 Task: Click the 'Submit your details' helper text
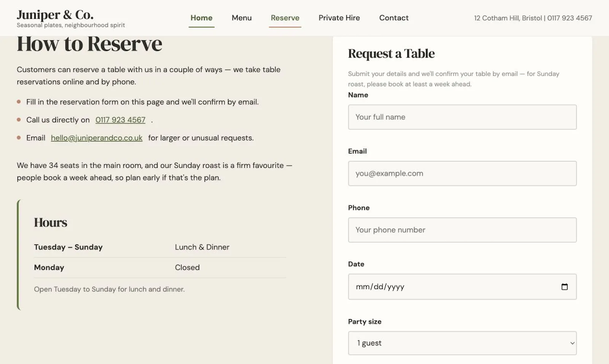pos(454,79)
